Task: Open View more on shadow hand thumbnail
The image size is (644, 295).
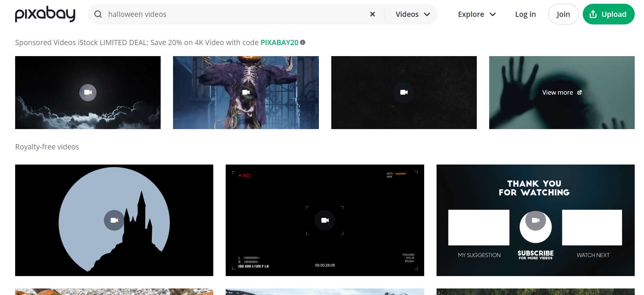Action: [x=561, y=92]
